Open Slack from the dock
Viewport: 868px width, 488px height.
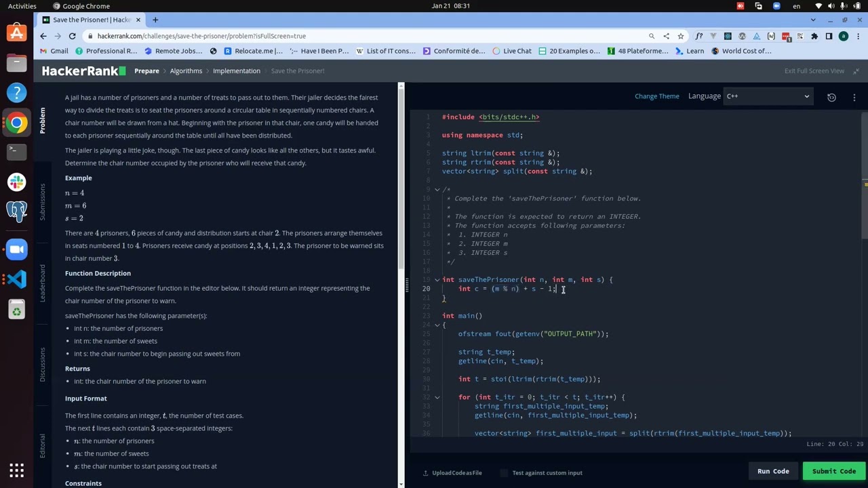click(x=17, y=182)
